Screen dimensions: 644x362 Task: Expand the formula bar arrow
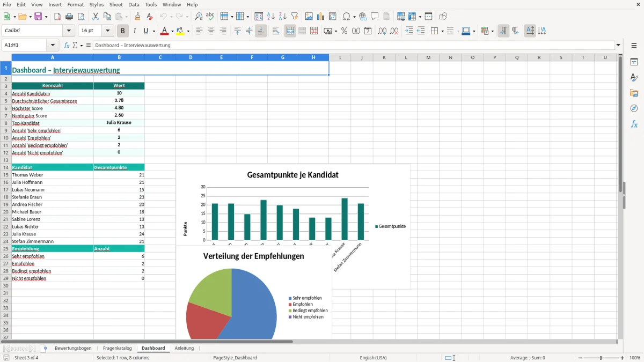pos(619,45)
